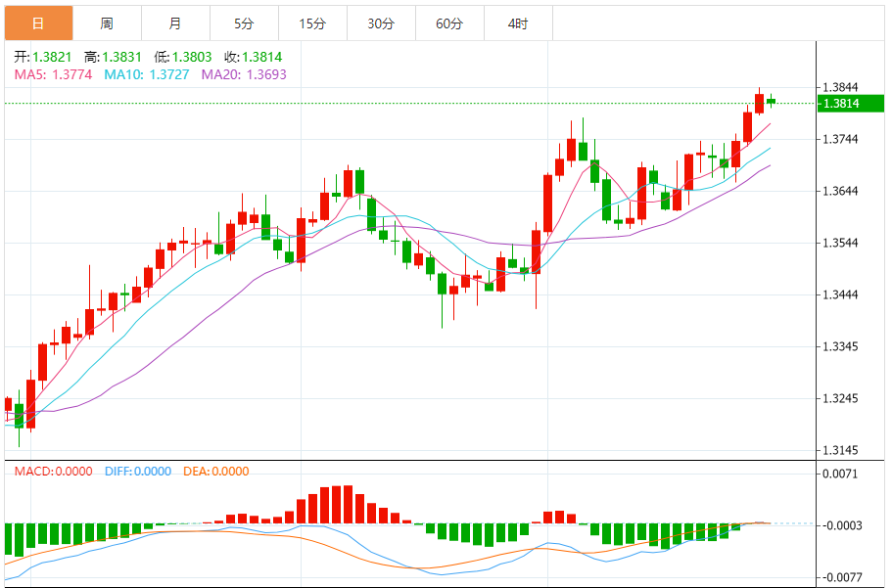This screenshot has height=588, width=892.
Task: Click the low price 1.3803 value
Action: [x=192, y=57]
